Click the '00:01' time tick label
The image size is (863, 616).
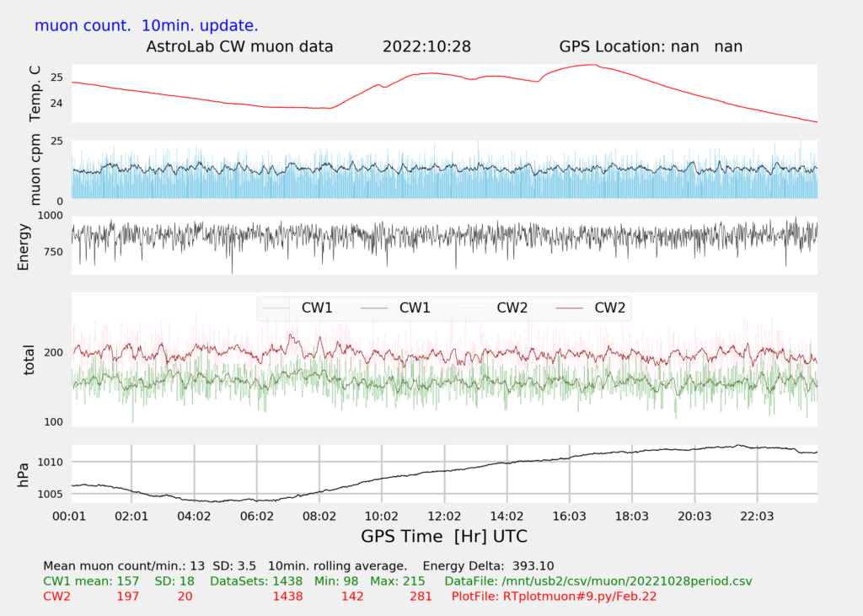click(69, 517)
